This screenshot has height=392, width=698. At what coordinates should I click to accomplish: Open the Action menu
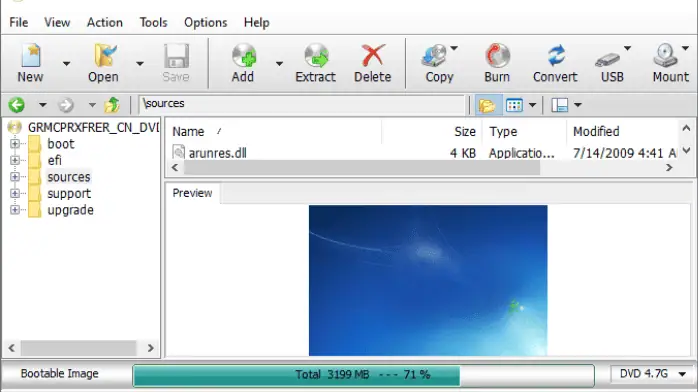(105, 23)
